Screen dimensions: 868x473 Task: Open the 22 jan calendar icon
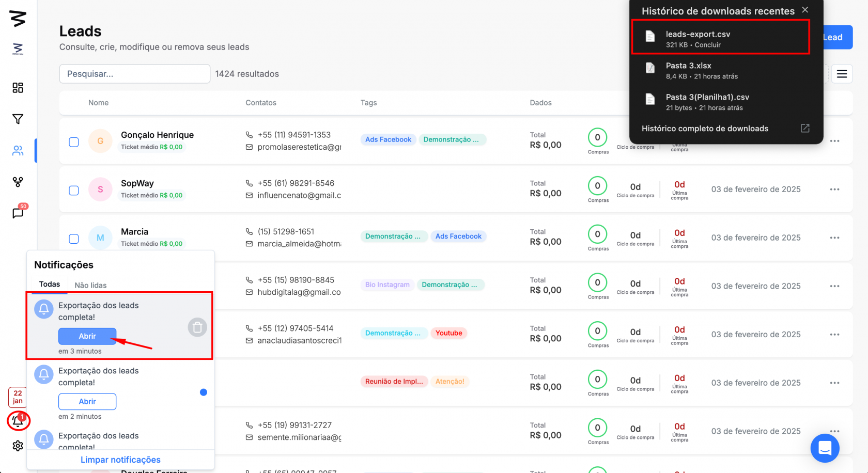18,397
